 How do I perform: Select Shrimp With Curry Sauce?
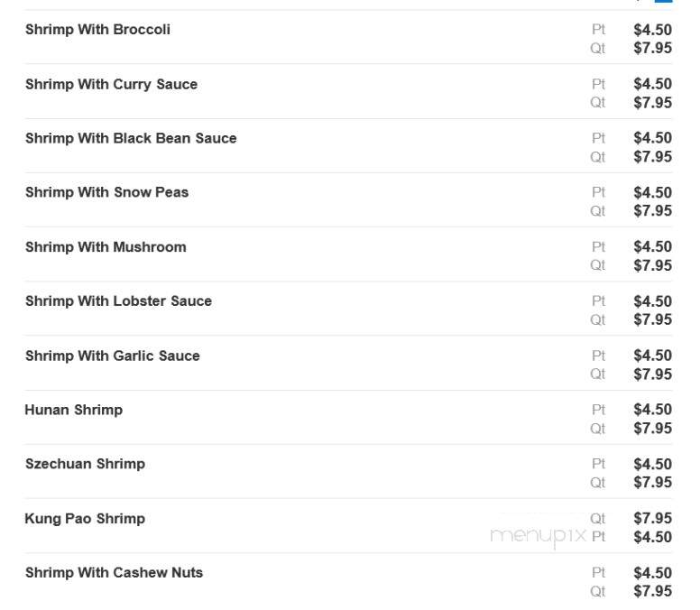coord(111,85)
